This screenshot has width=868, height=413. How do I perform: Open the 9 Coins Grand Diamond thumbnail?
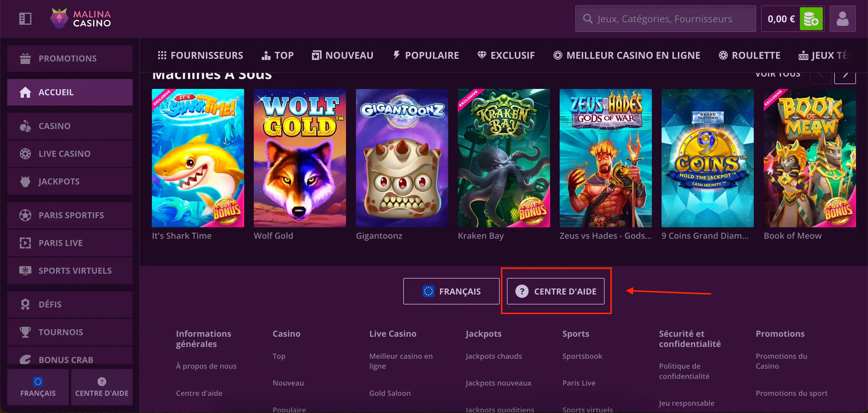point(708,158)
